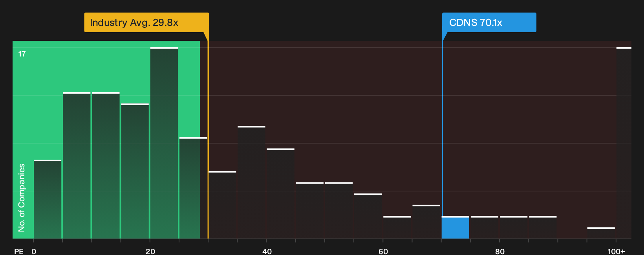
Task: Click the CDNS 70.1x label
Action: 489,22
